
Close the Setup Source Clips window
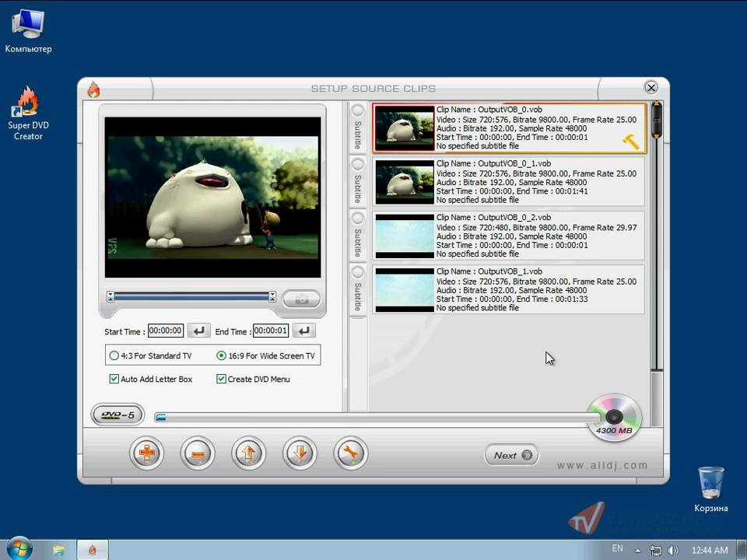[x=651, y=88]
